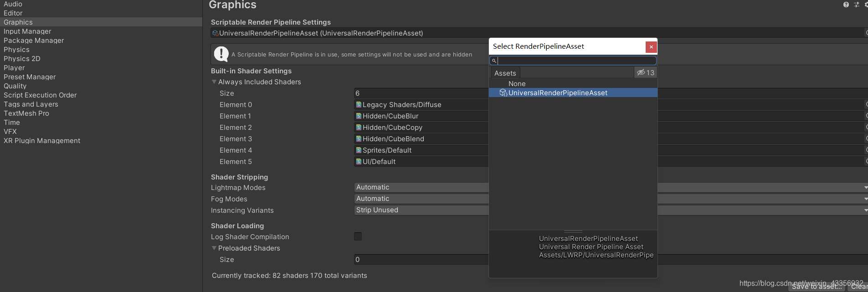Viewport: 868px width, 292px height.
Task: Click the 'Instancing Variants' label
Action: 242,210
